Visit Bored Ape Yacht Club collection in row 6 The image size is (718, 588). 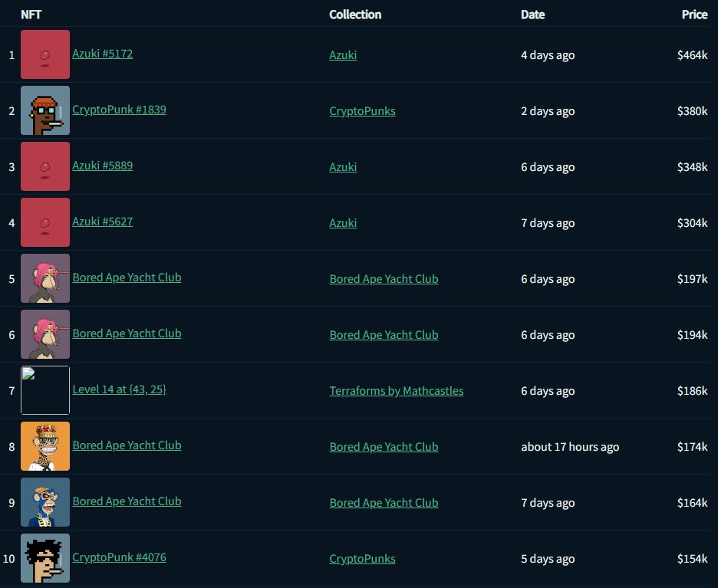(x=384, y=334)
